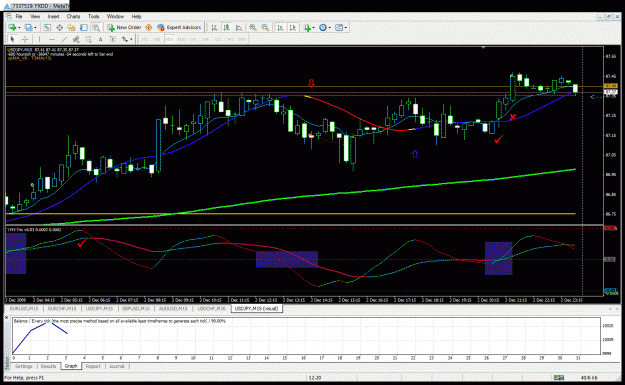Image resolution: width=625 pixels, height=385 pixels.
Task: Expand the New Chart dropdown arrow
Action: pos(19,28)
